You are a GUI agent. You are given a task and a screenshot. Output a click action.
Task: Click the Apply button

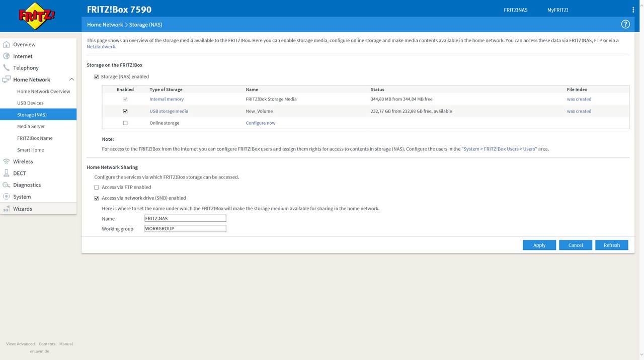[539, 245]
